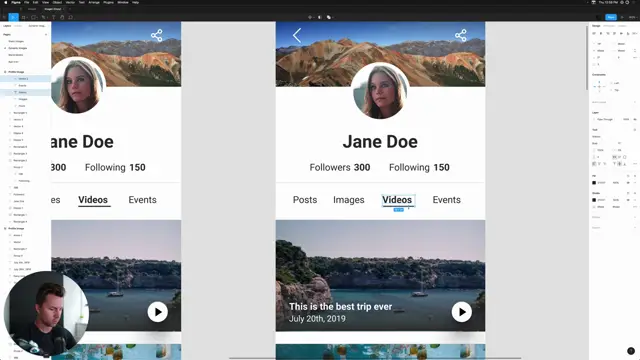Open the Arrange menu
Viewport: 640px width, 360px height.
(94, 2)
